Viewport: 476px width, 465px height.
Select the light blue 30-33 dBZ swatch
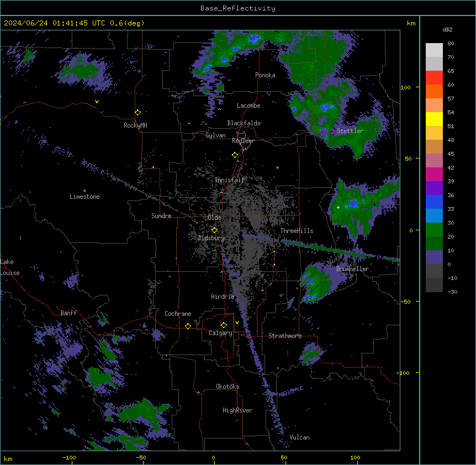434,216
